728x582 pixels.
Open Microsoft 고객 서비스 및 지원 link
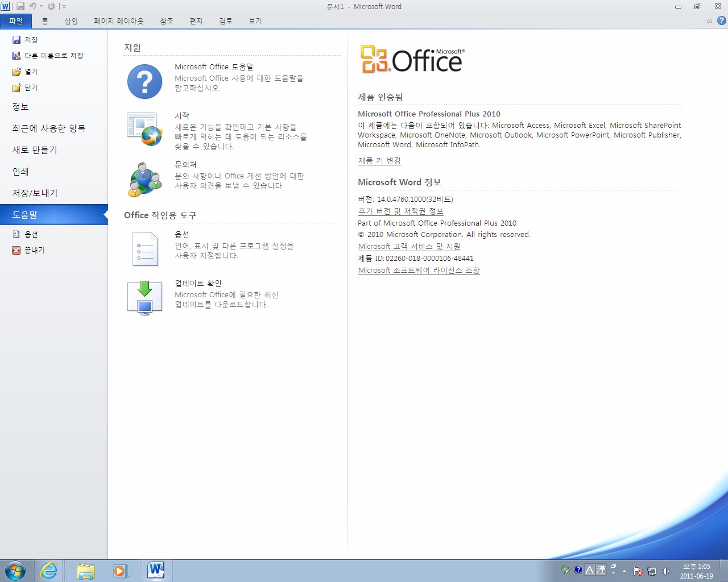(409, 246)
